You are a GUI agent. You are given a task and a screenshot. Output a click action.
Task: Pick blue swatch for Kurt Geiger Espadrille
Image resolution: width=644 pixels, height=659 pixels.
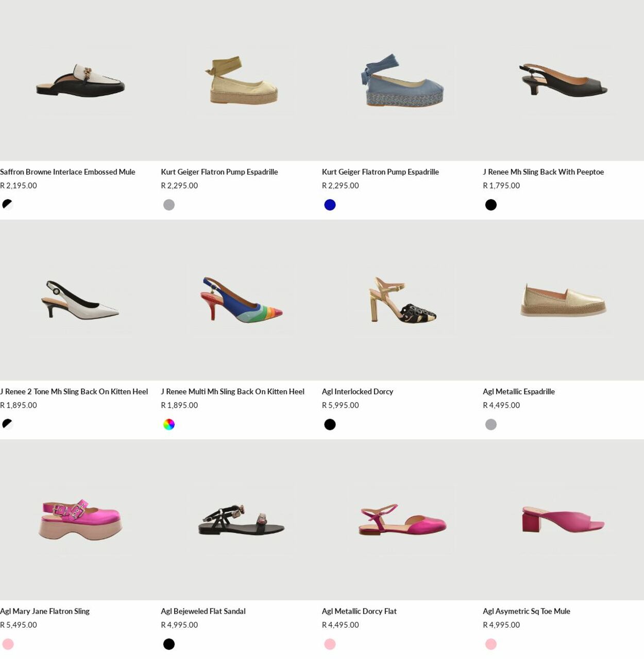(x=330, y=205)
